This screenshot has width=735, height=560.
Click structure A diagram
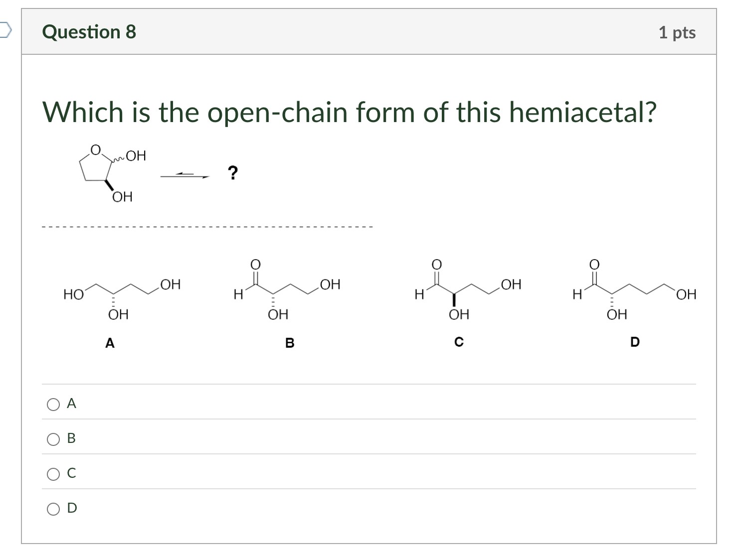122,296
